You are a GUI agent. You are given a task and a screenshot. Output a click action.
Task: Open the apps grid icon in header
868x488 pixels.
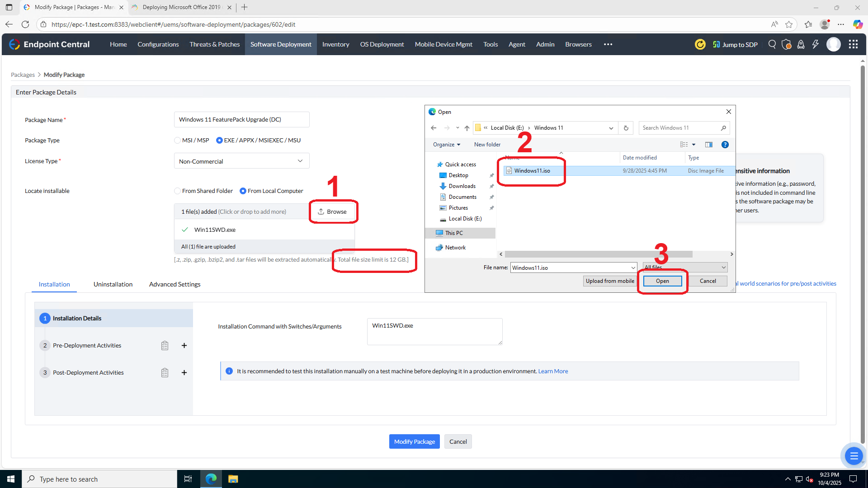point(853,44)
